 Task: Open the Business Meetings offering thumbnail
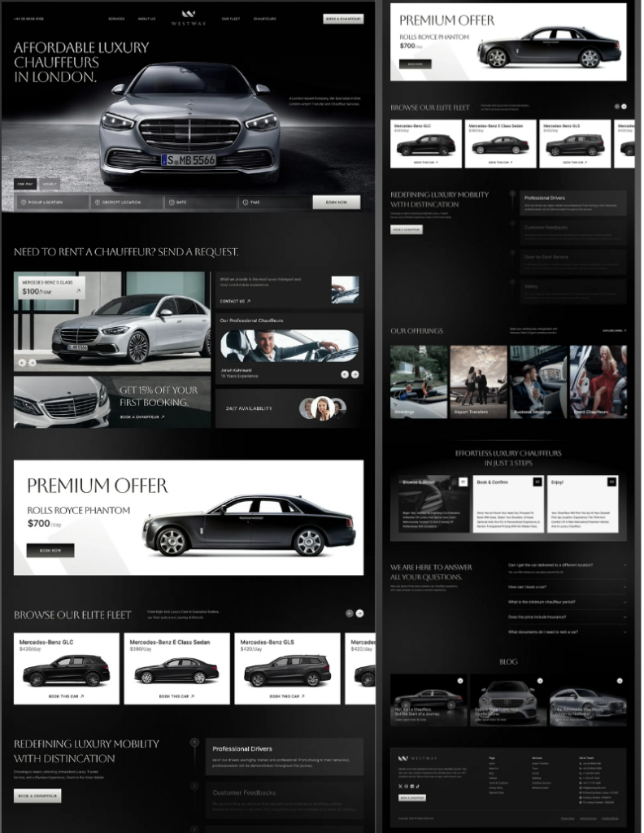pos(538,382)
